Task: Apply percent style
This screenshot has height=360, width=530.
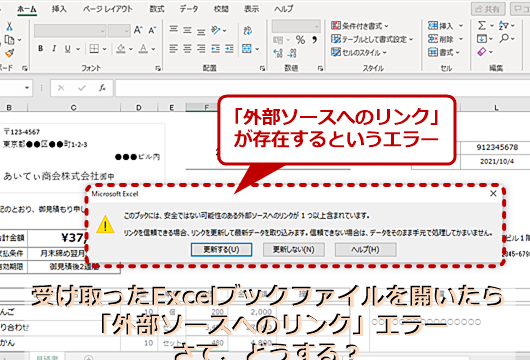Action: [x=300, y=40]
